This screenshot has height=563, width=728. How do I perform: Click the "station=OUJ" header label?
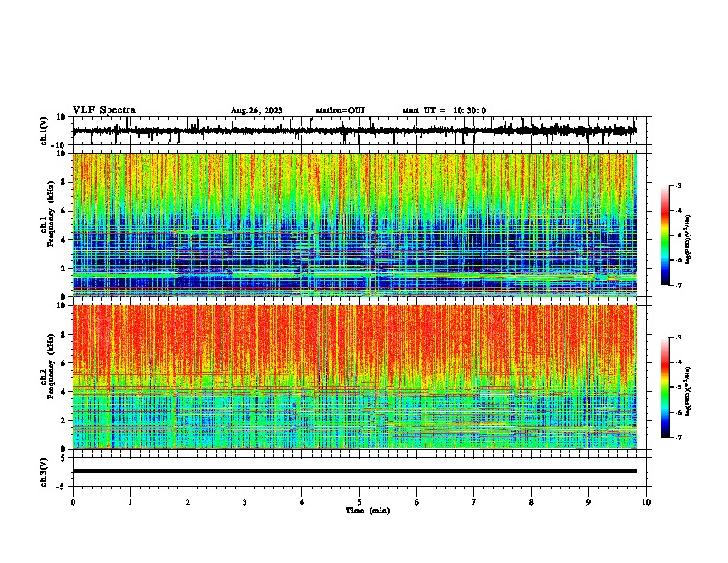tap(340, 110)
